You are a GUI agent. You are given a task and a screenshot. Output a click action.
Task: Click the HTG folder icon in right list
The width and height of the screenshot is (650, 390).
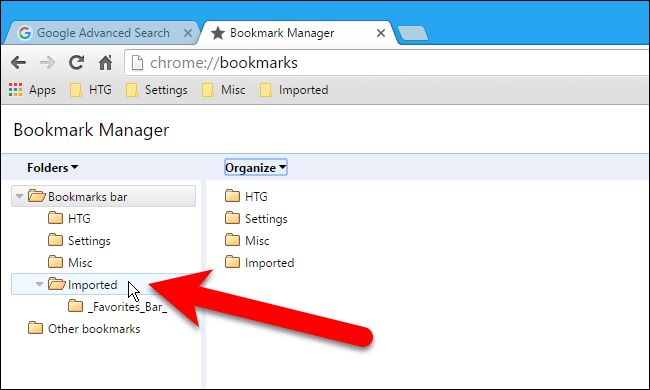[x=233, y=196]
